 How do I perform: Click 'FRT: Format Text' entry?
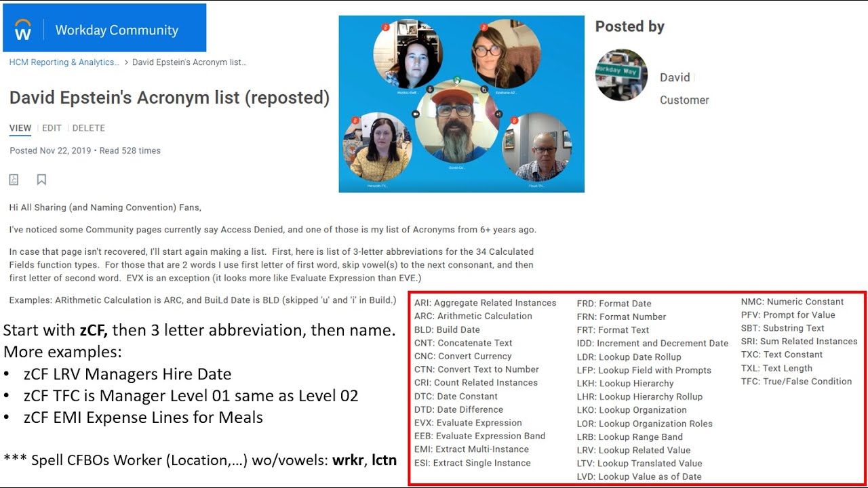coord(613,330)
